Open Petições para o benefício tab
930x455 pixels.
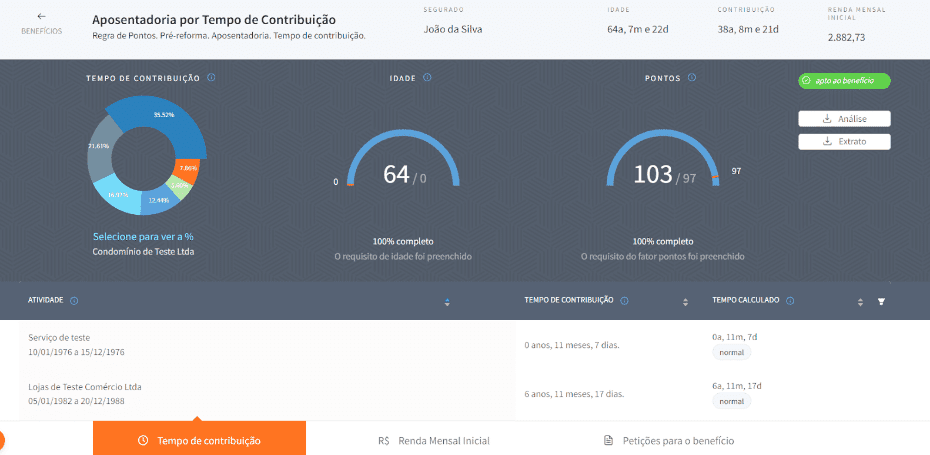[x=669, y=440]
